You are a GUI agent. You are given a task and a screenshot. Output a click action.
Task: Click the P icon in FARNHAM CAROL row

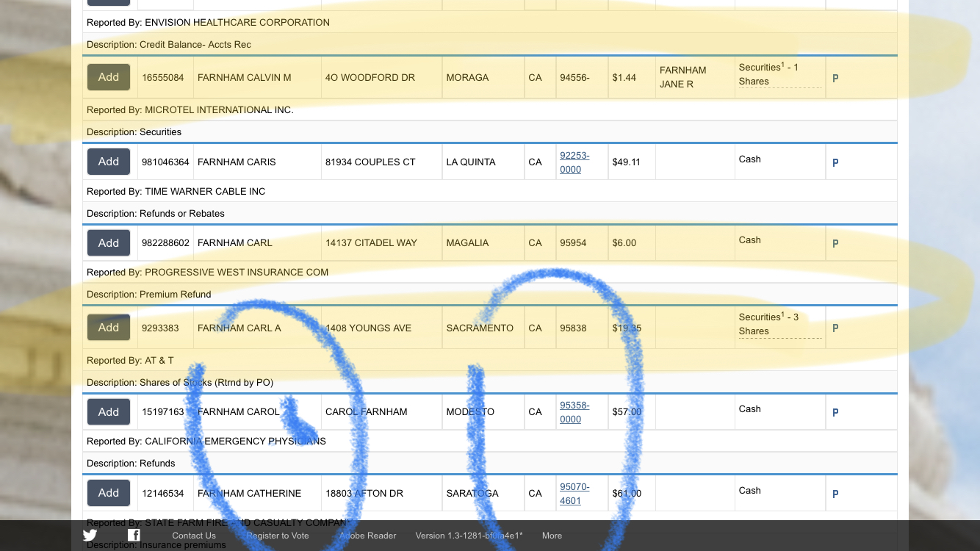click(x=835, y=412)
